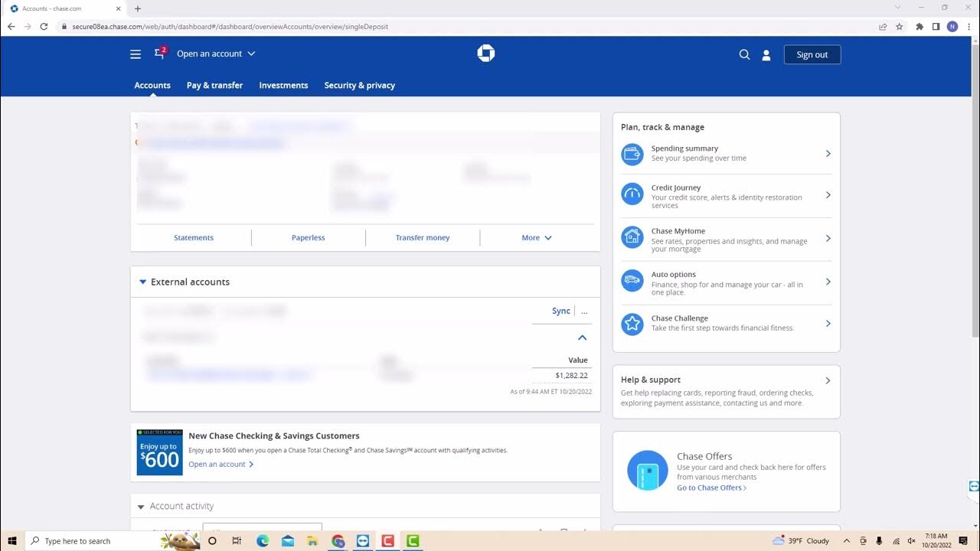Open Auto options chevron arrow

[828, 282]
